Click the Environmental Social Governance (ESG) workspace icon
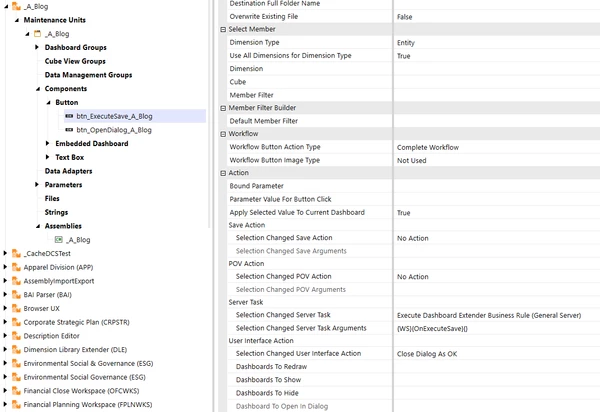Screen dimensions: 600x412 pyautogui.click(x=16, y=377)
